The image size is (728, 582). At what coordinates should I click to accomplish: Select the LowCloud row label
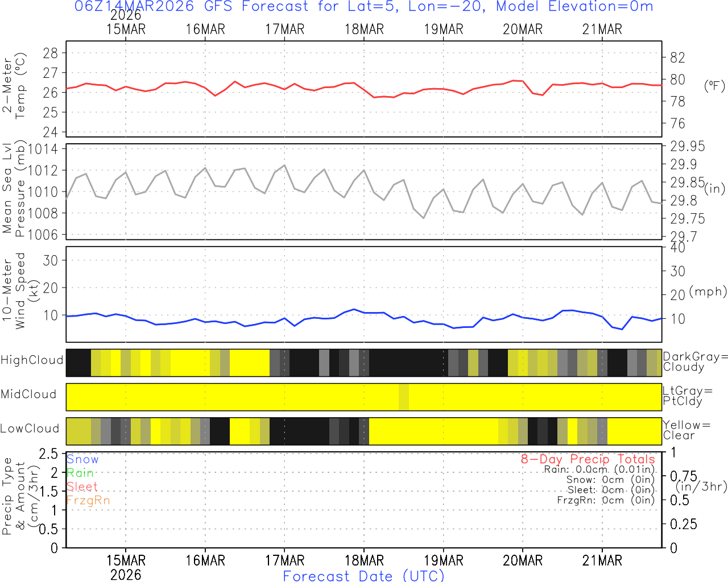coord(30,429)
